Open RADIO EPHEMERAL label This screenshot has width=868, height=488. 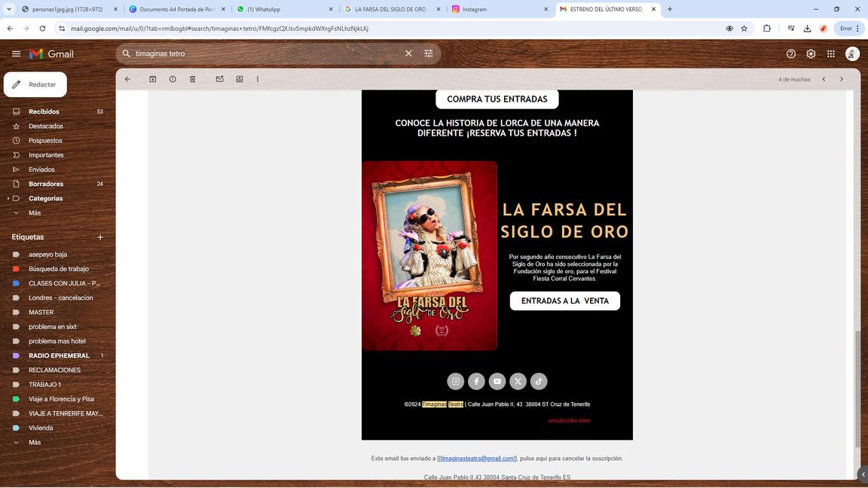(57, 355)
